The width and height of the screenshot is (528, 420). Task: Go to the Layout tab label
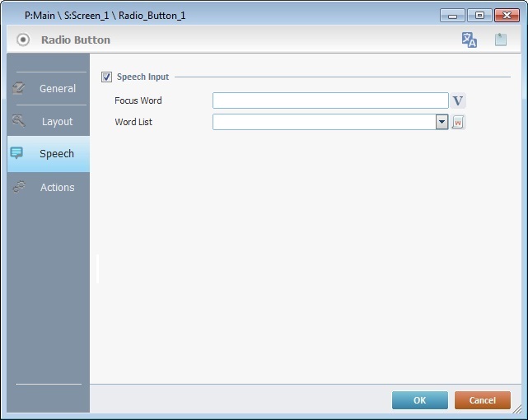[x=57, y=121]
